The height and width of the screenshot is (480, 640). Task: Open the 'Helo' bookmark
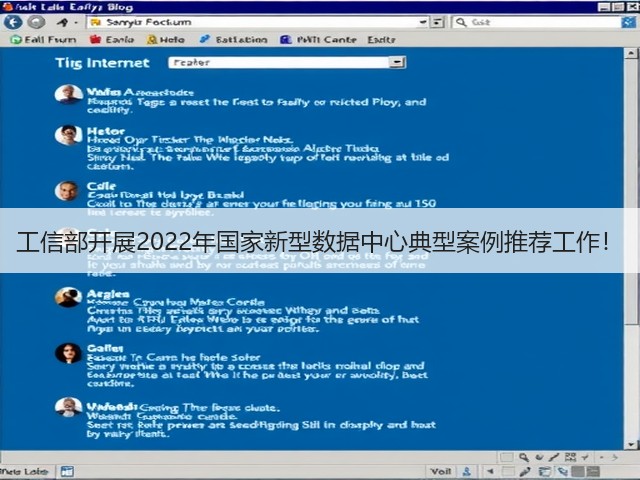tap(166, 40)
